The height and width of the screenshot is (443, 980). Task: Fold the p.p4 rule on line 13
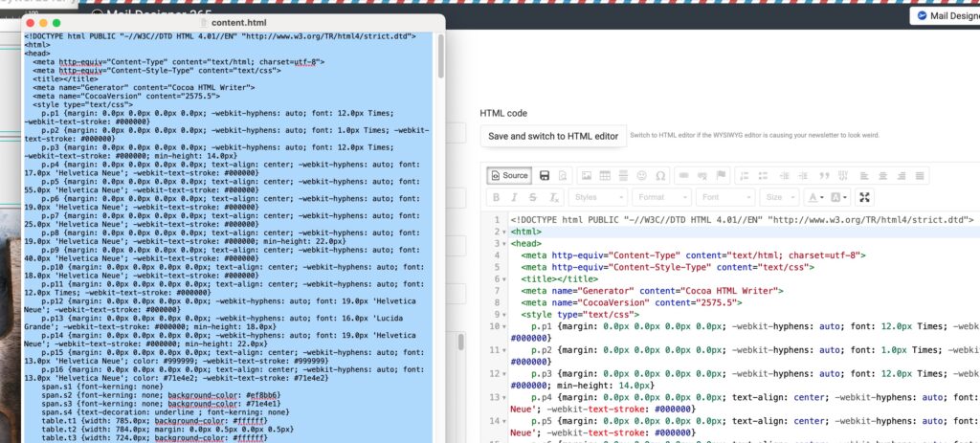(x=504, y=398)
